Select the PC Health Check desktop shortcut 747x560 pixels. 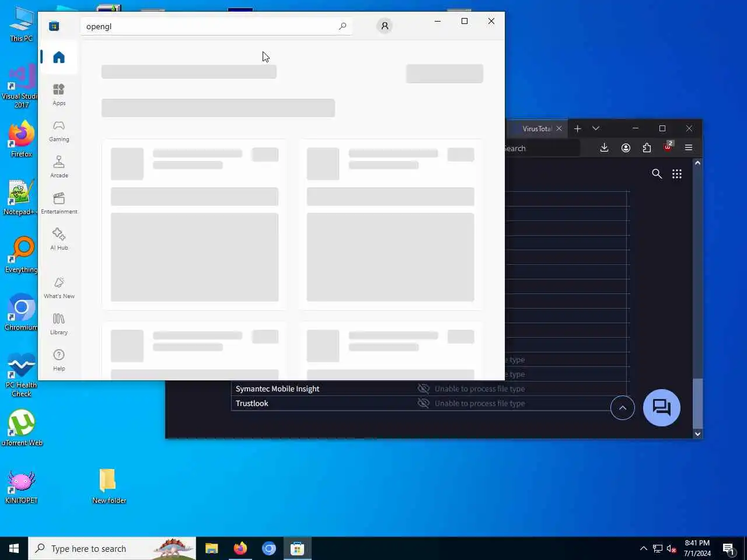click(22, 374)
